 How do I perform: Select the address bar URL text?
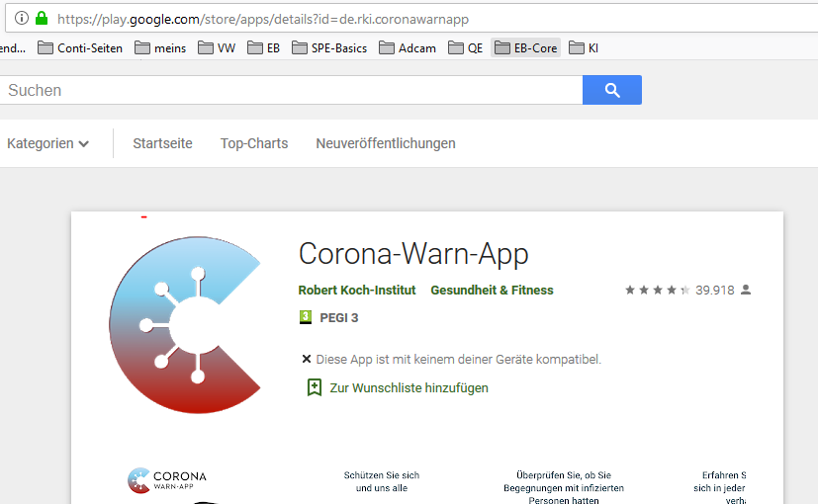click(263, 20)
